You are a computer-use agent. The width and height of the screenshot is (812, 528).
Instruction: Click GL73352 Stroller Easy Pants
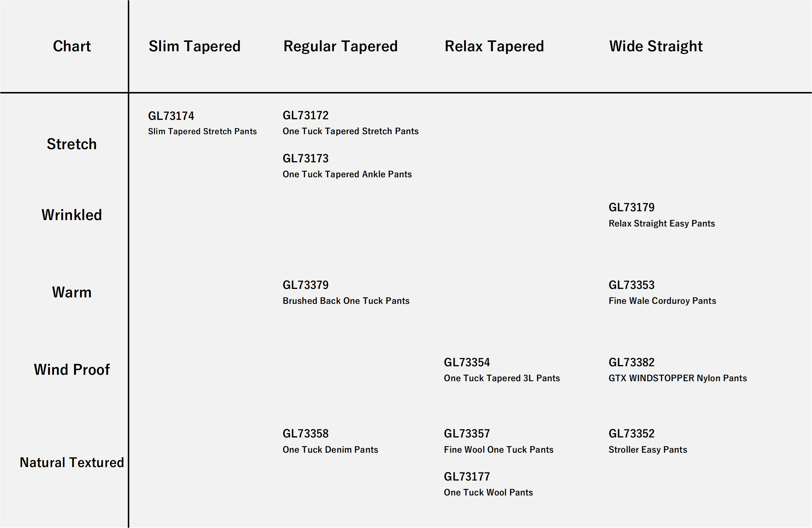(648, 441)
